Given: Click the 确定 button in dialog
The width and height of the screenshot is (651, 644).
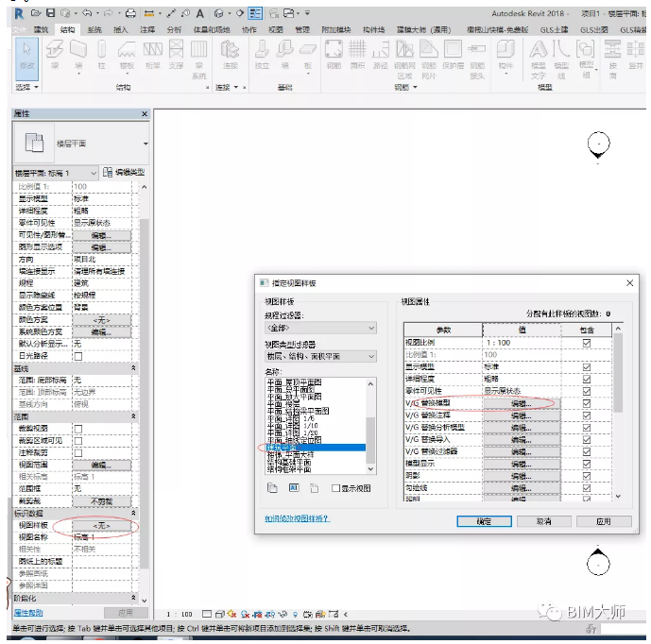Looking at the screenshot, I should point(484,521).
